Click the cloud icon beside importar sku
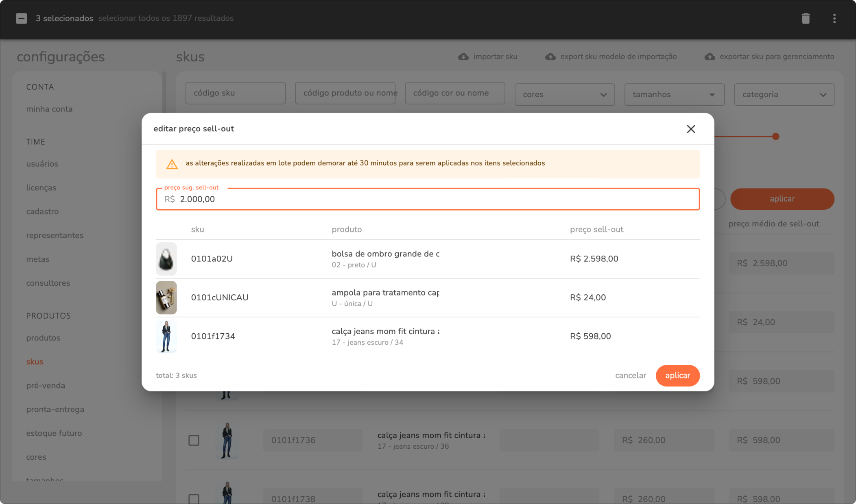Viewport: 856px width, 504px height. click(463, 57)
